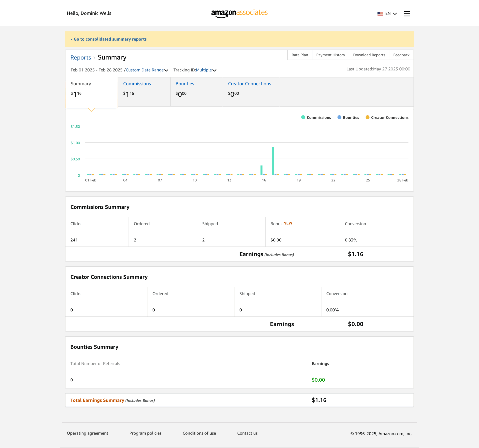Viewport: 479px width, 448px height.
Task: Click the green Bounties earnings $0.00
Action: coord(318,380)
